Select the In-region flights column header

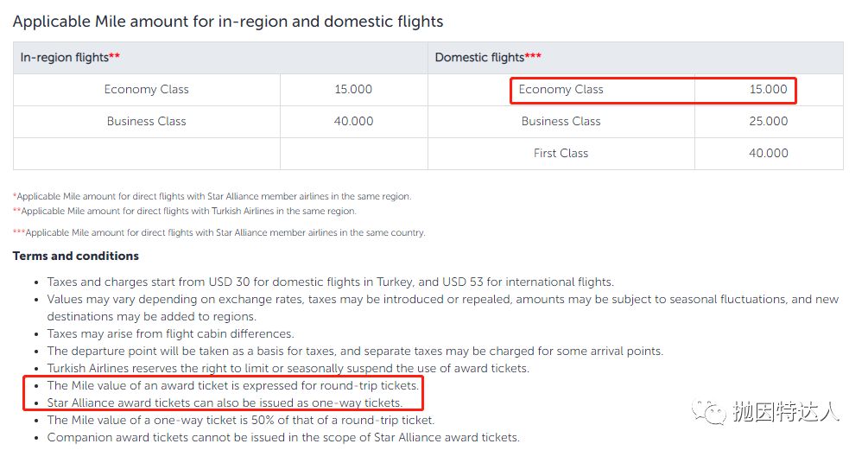(x=70, y=58)
